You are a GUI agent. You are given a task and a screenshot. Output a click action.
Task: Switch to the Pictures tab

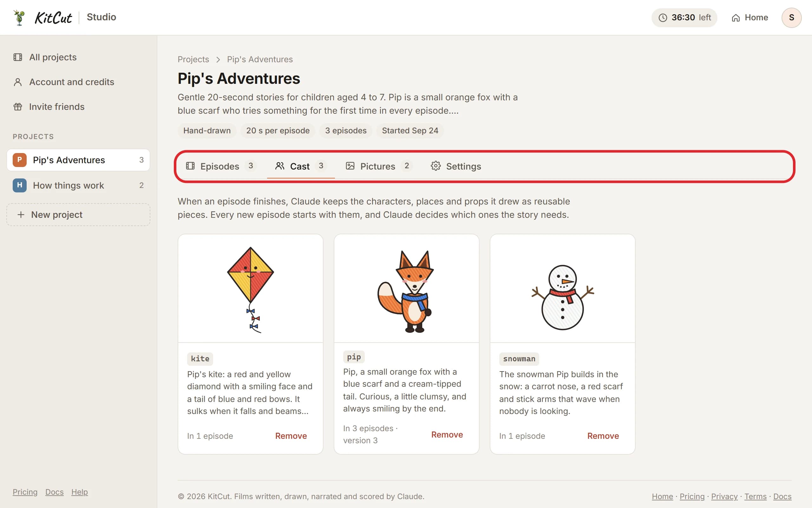tap(379, 166)
